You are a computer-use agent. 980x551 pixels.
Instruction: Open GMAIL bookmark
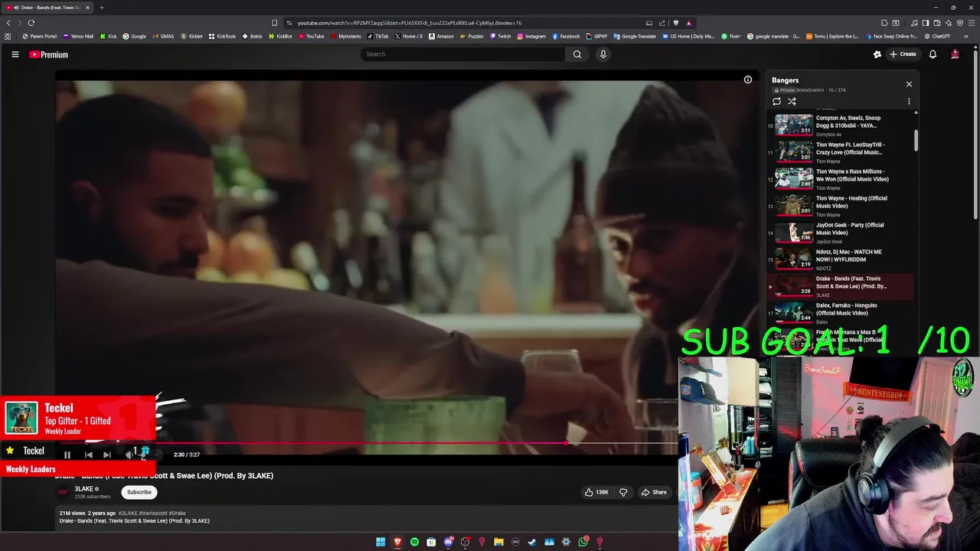163,36
